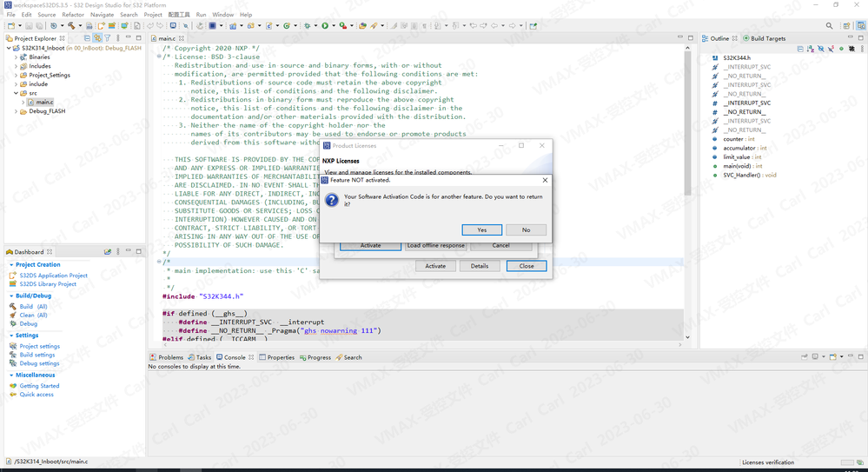Open the Help menu

246,15
